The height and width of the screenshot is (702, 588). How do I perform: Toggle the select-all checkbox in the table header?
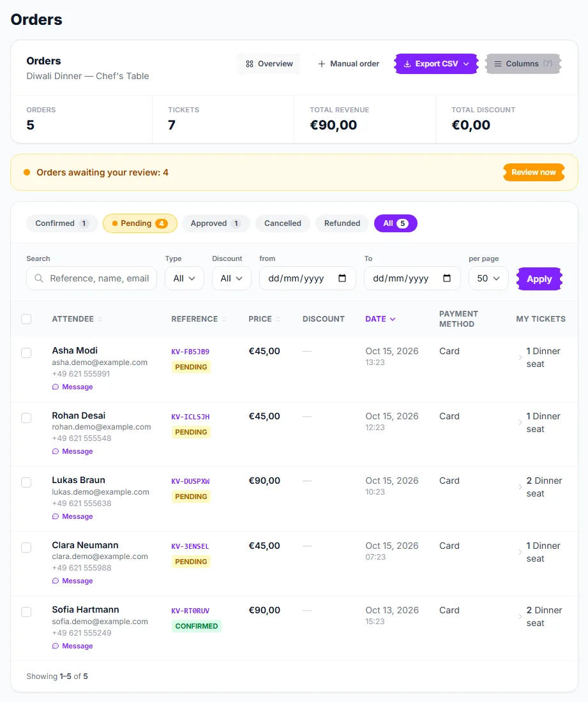[x=26, y=318]
